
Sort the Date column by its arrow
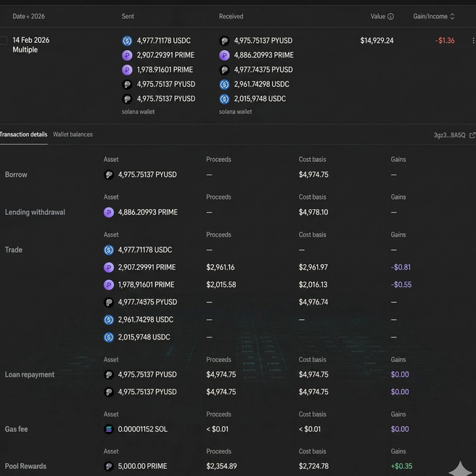coord(28,17)
